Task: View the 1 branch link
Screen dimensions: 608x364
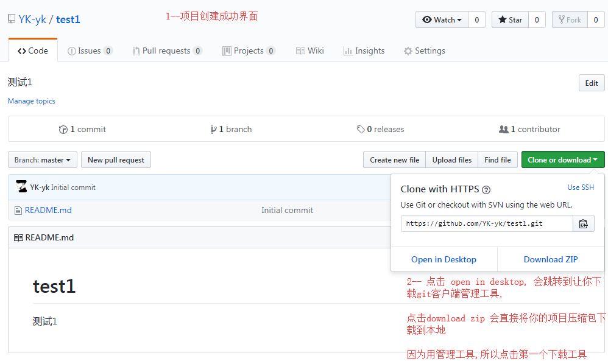Action: click(x=231, y=129)
